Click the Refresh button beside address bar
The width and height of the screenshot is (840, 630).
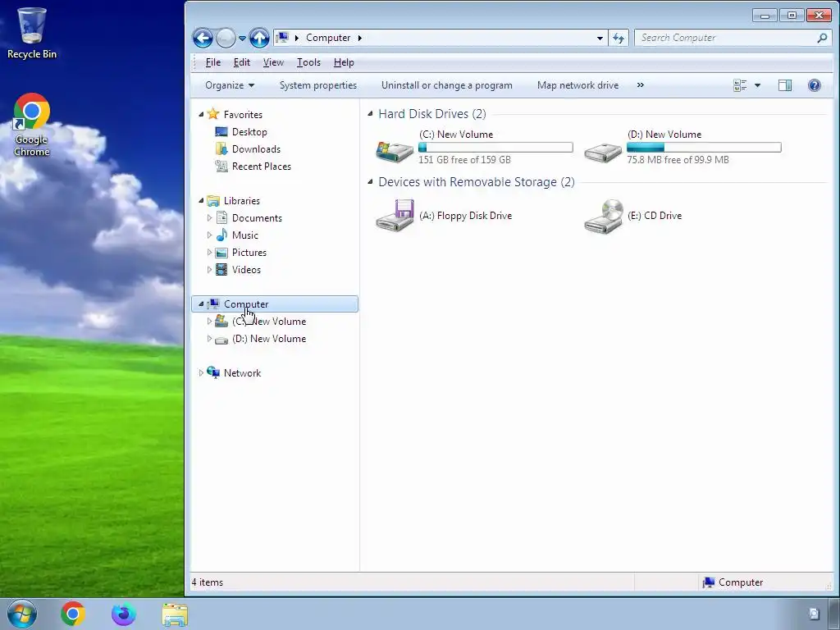[x=619, y=38]
